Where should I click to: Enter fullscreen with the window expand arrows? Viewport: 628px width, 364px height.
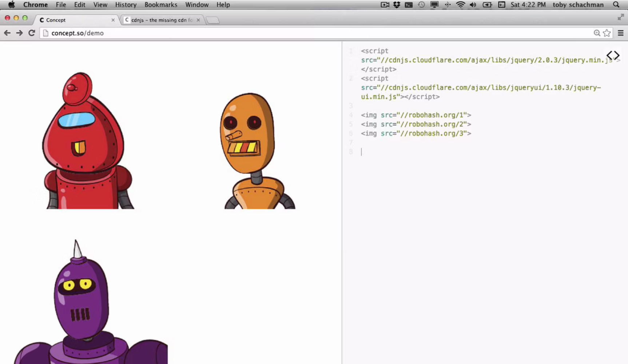coord(621,17)
